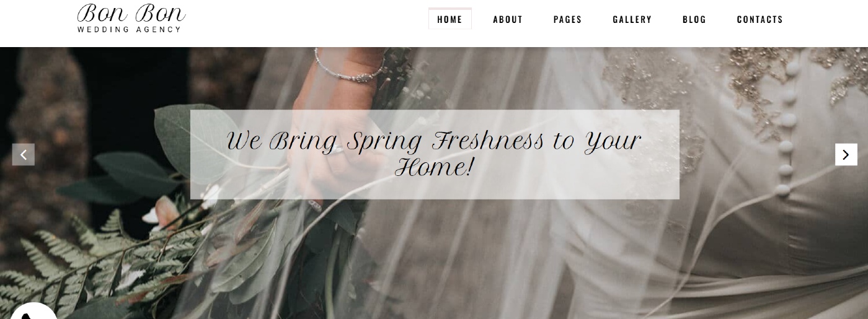Screen dimensions: 868x319
Task: Open the Home tab
Action: (x=450, y=19)
